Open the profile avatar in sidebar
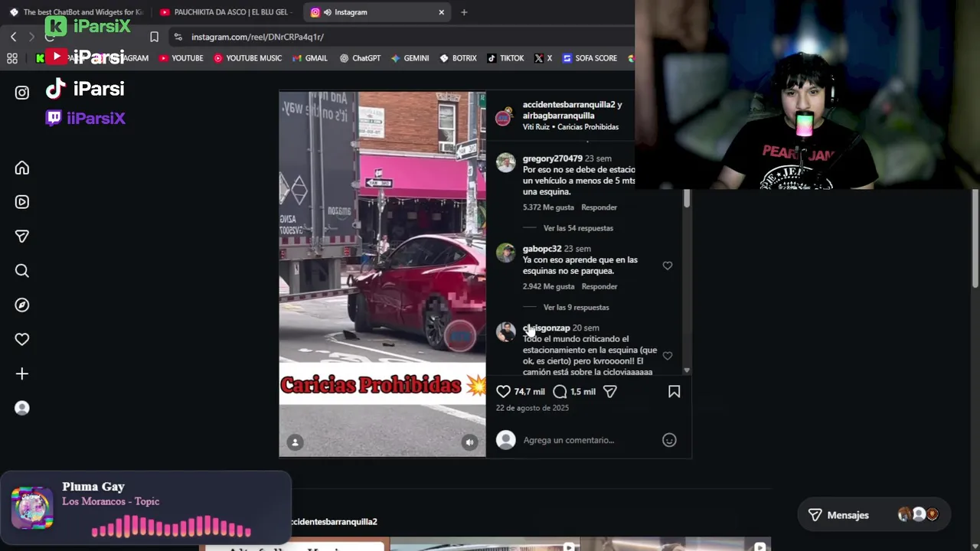Image resolution: width=980 pixels, height=551 pixels. (x=21, y=408)
